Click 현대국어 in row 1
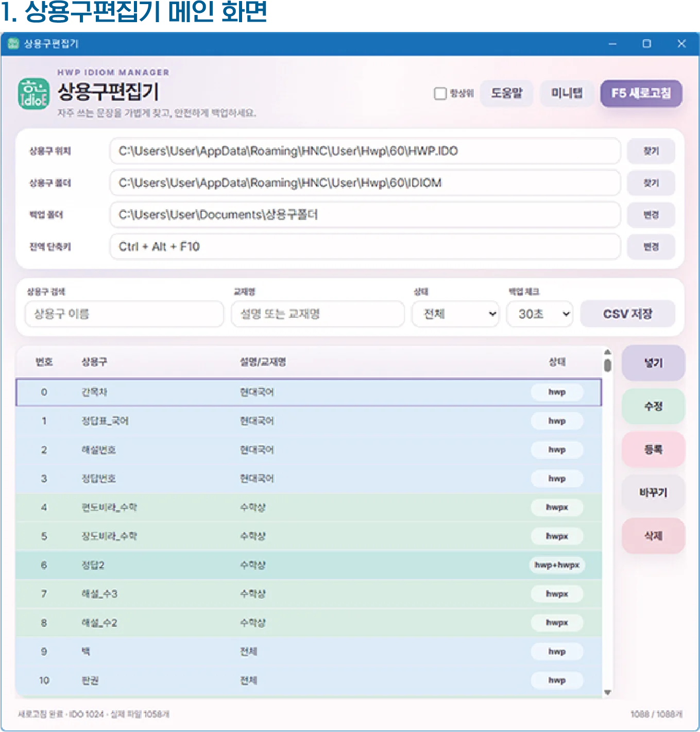Screen dimensions: 700x732 (257, 421)
